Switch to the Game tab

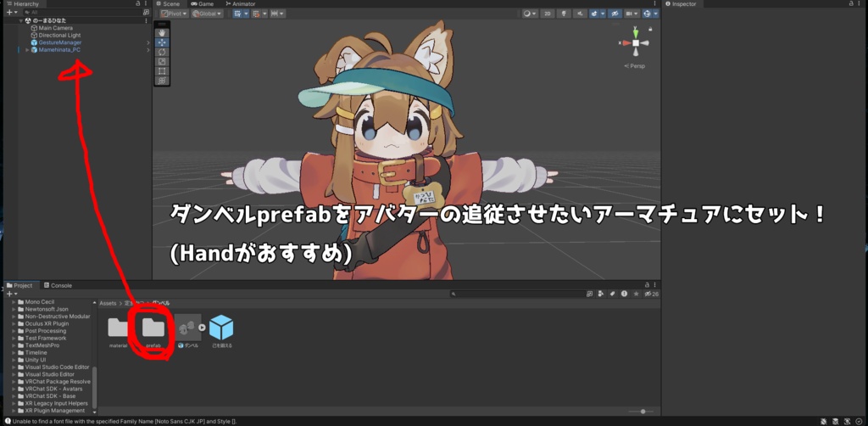click(202, 4)
